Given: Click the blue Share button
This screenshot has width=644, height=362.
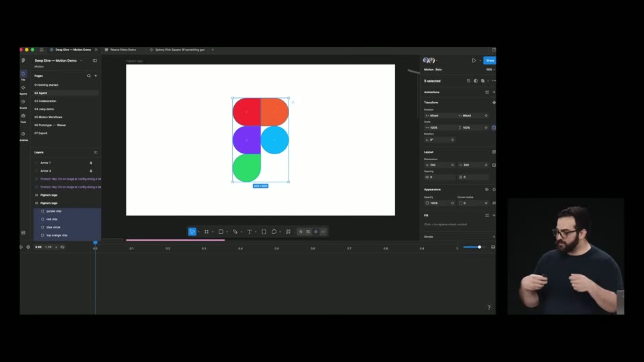Looking at the screenshot, I should tap(490, 60).
